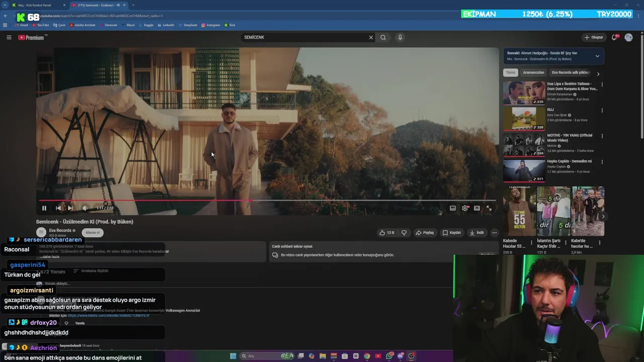Clear the SEMİCENK search text

point(371,37)
